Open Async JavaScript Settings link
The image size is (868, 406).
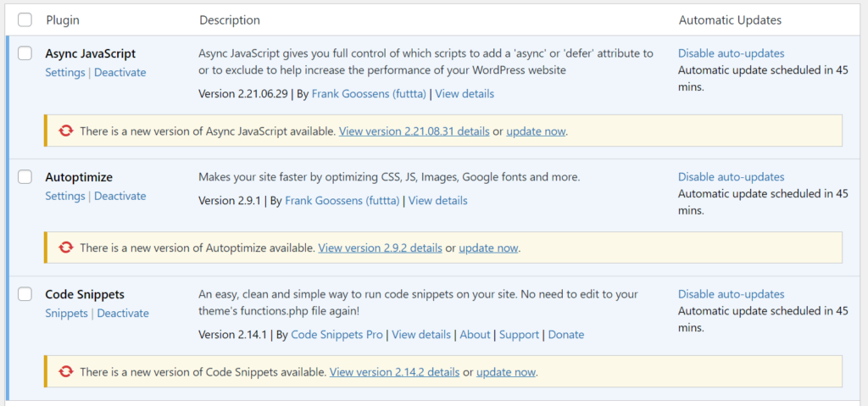click(x=64, y=73)
